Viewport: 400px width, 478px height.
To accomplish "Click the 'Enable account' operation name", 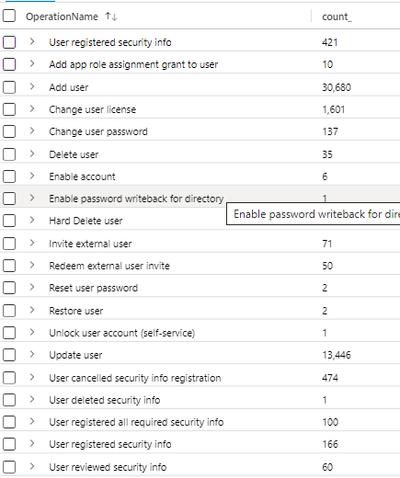I will tap(82, 176).
